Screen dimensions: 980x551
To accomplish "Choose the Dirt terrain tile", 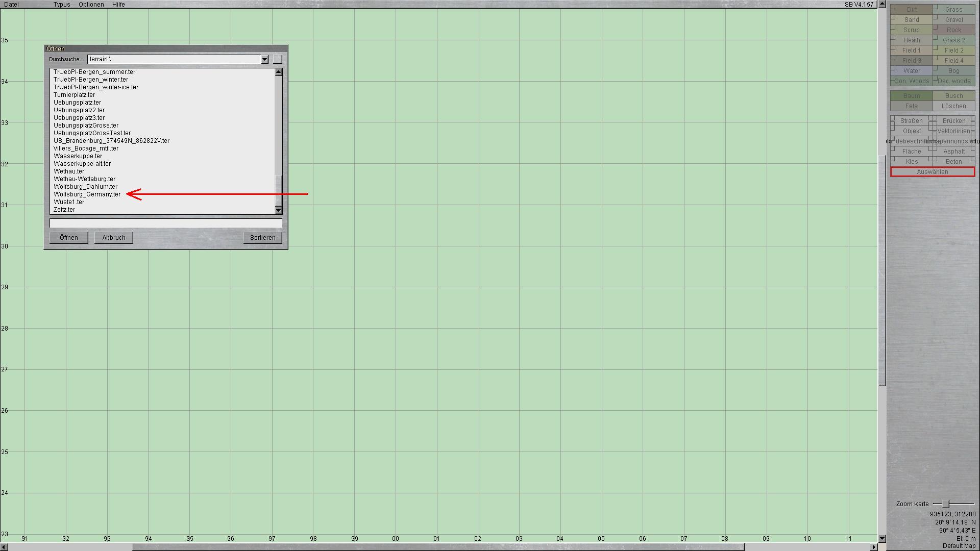I will (x=912, y=10).
